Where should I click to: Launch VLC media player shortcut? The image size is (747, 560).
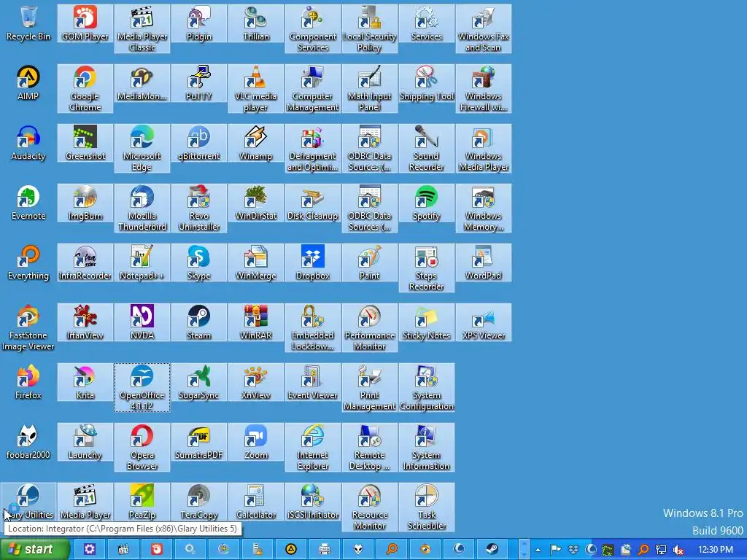(x=256, y=88)
